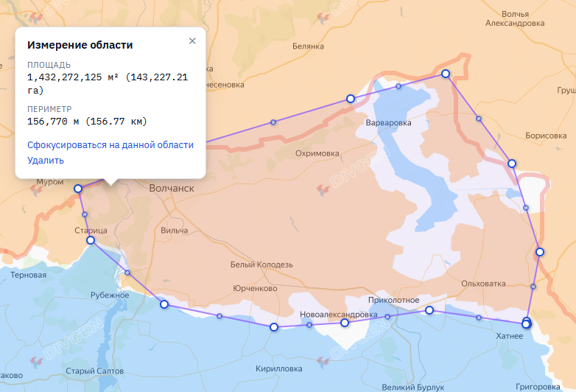Click the Удалить link
This screenshot has width=576, height=392.
point(46,160)
